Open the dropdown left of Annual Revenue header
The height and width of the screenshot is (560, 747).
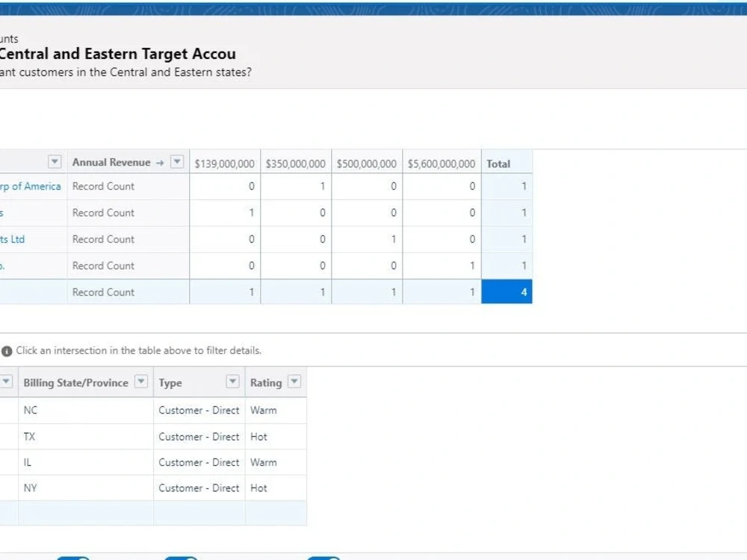click(55, 162)
